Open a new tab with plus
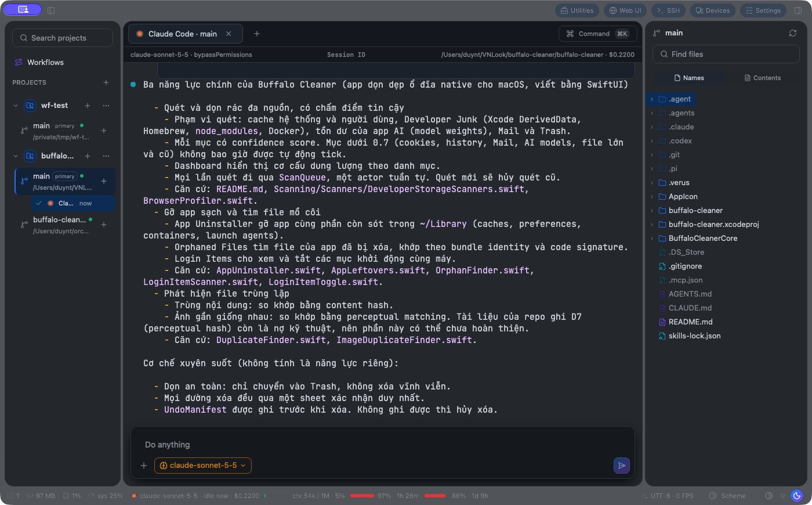 257,34
